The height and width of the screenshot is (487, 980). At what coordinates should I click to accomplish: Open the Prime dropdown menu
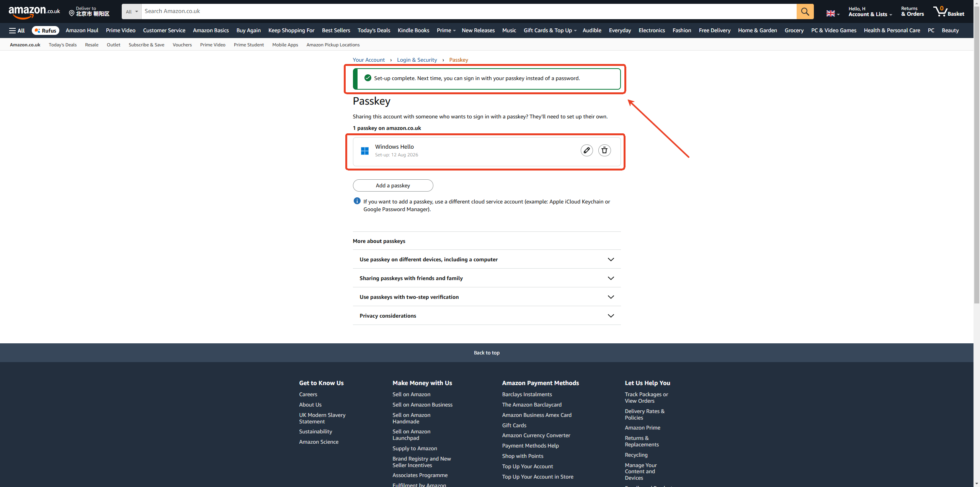[446, 31]
